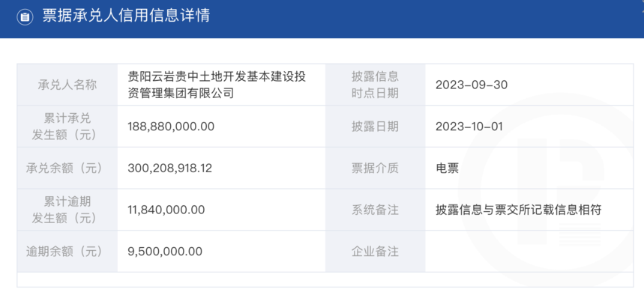Click the document icon in the header

[25, 16]
